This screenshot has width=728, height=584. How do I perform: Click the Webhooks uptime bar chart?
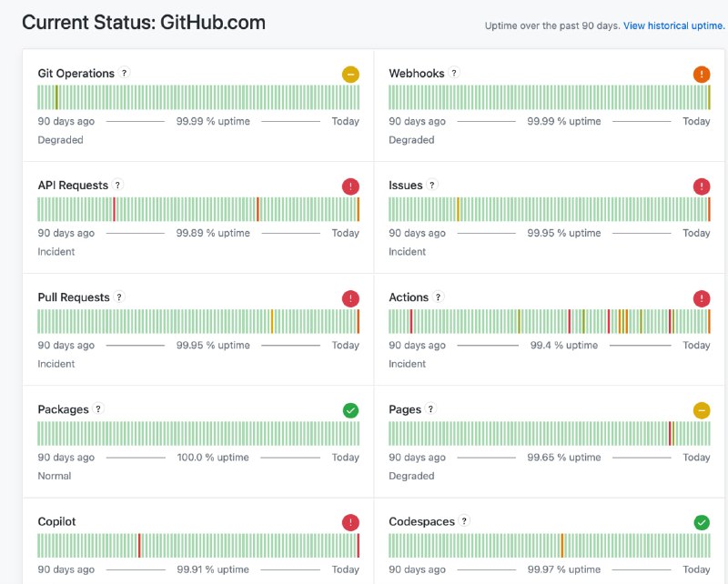(x=550, y=97)
